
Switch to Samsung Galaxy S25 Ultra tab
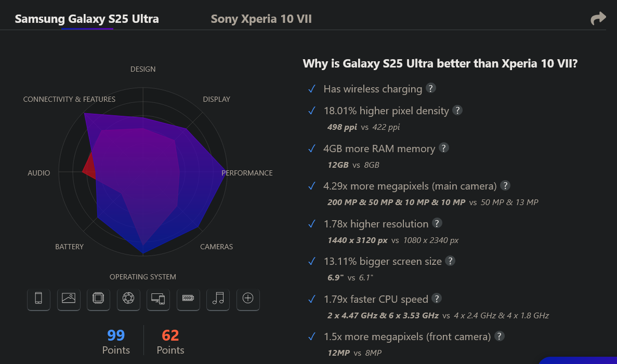[x=87, y=19]
